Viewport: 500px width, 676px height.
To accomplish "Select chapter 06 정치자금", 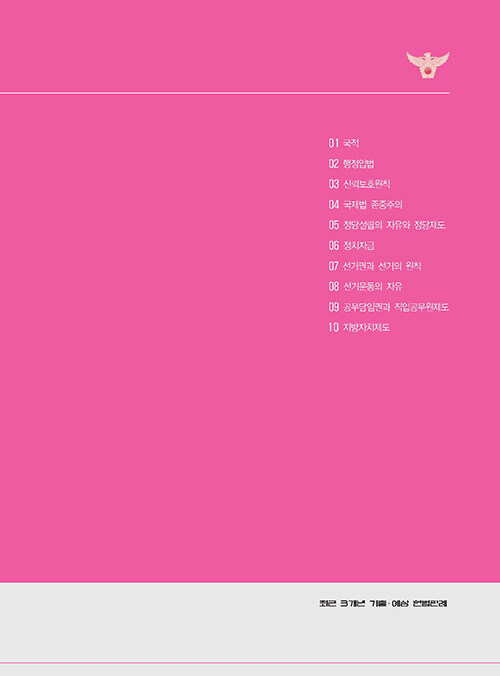I will point(351,245).
